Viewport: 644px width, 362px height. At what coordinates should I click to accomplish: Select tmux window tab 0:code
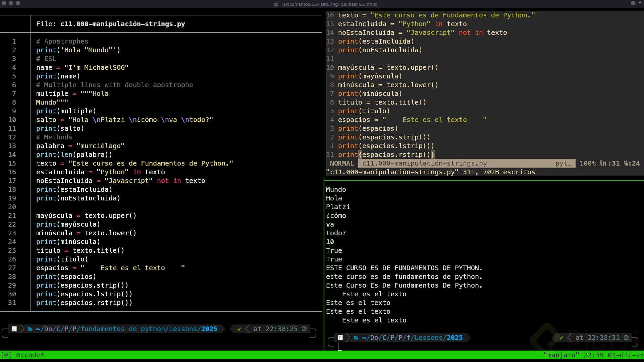(30, 355)
